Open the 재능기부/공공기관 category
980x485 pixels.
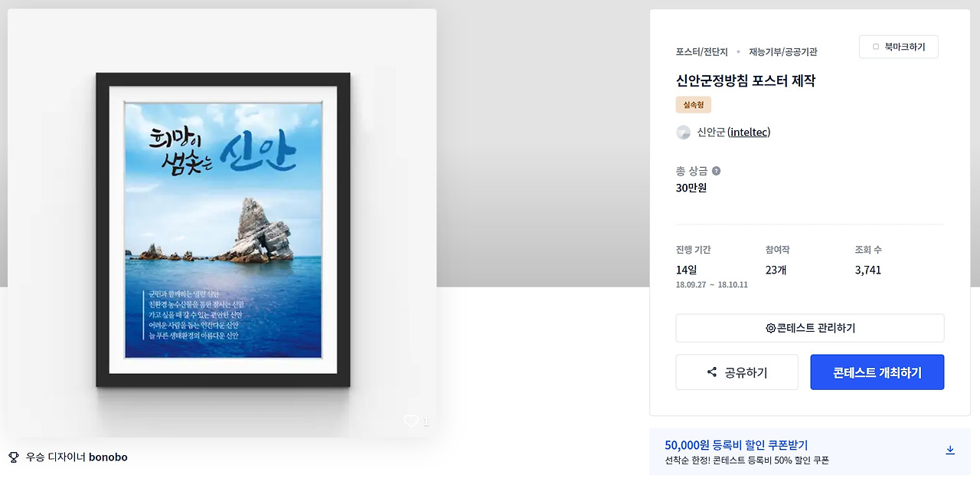(x=783, y=52)
